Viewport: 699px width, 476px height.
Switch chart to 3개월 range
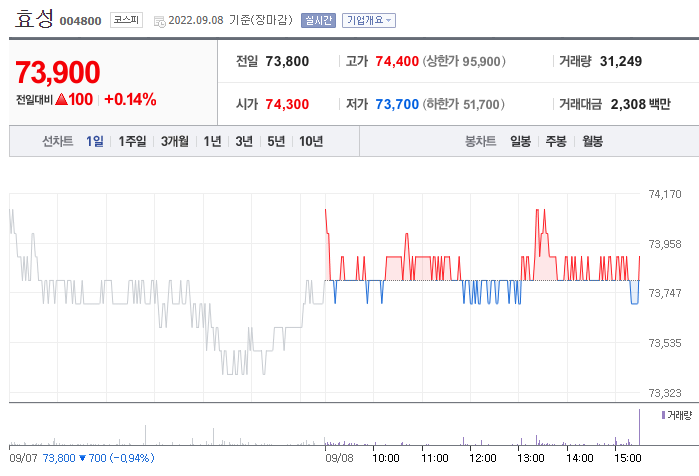(174, 141)
